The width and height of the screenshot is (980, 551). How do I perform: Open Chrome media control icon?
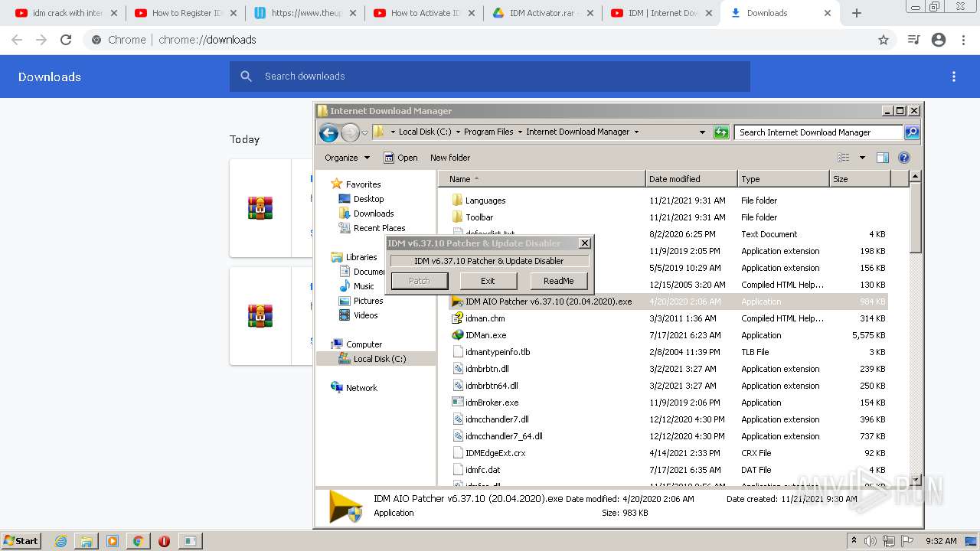pyautogui.click(x=913, y=40)
